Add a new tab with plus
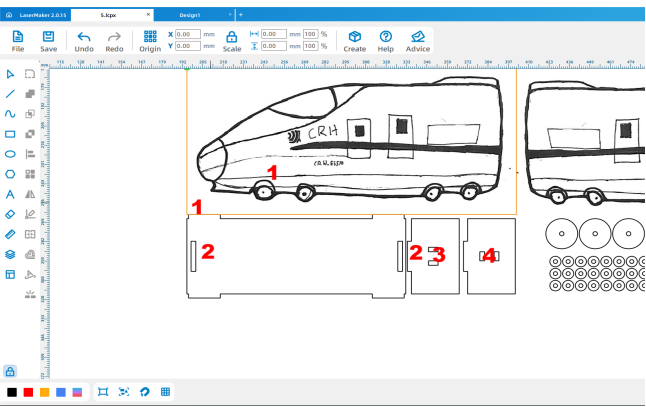646x407 pixels. (241, 15)
